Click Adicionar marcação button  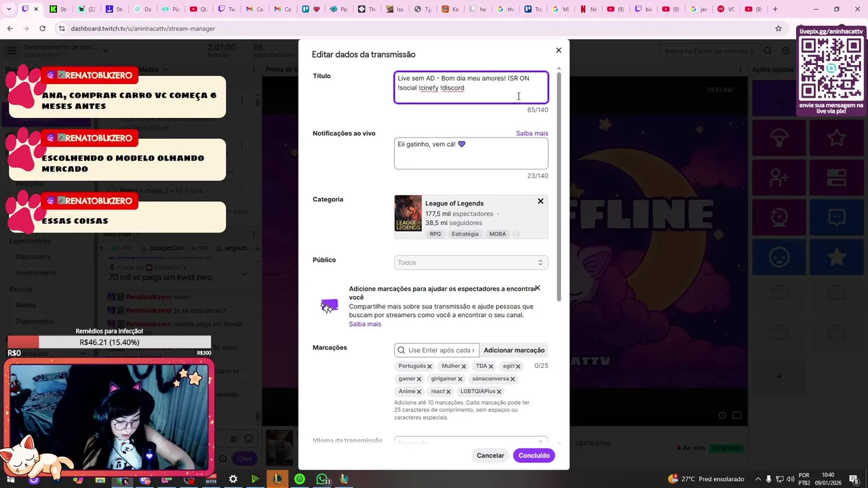click(x=514, y=350)
